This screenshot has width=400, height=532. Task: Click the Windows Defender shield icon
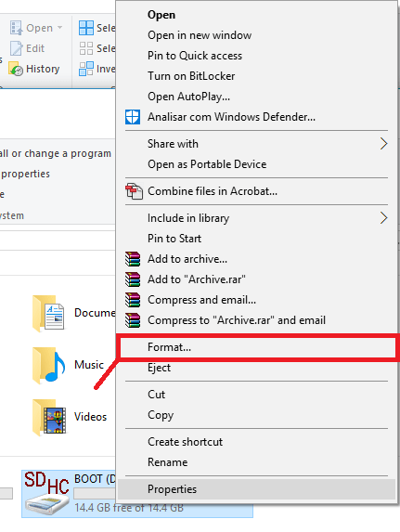[133, 117]
